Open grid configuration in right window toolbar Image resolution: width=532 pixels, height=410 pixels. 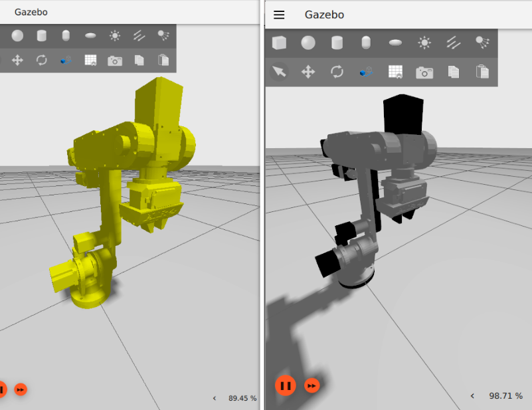(395, 72)
